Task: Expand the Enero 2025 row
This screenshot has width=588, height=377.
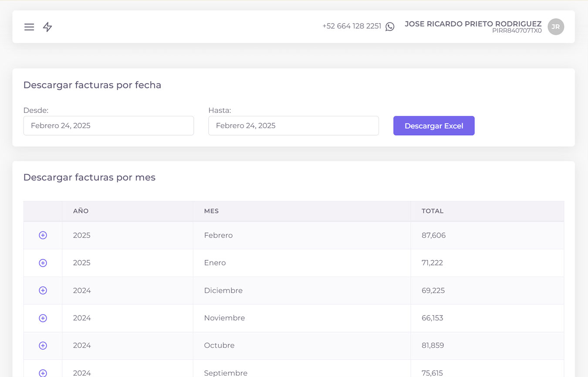Action: [x=43, y=263]
